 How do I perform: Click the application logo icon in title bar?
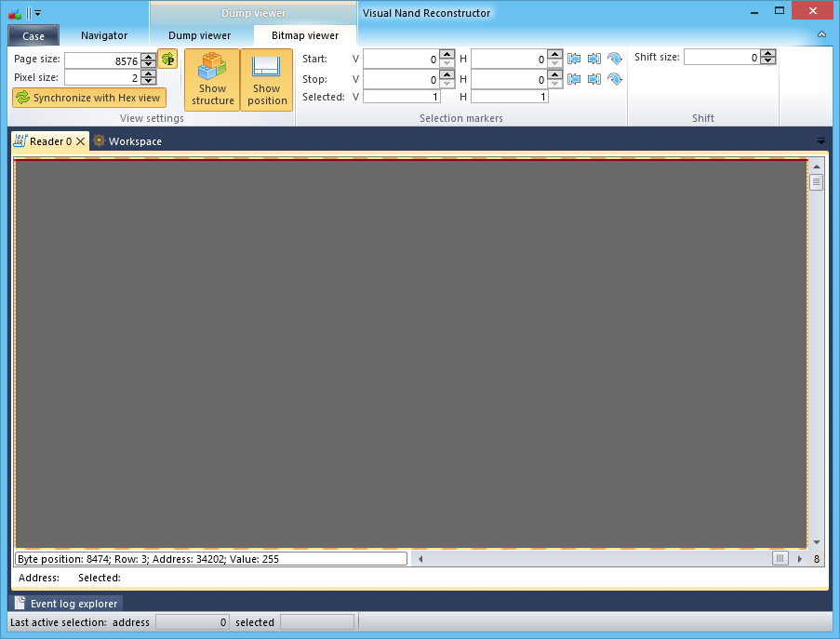[15, 13]
